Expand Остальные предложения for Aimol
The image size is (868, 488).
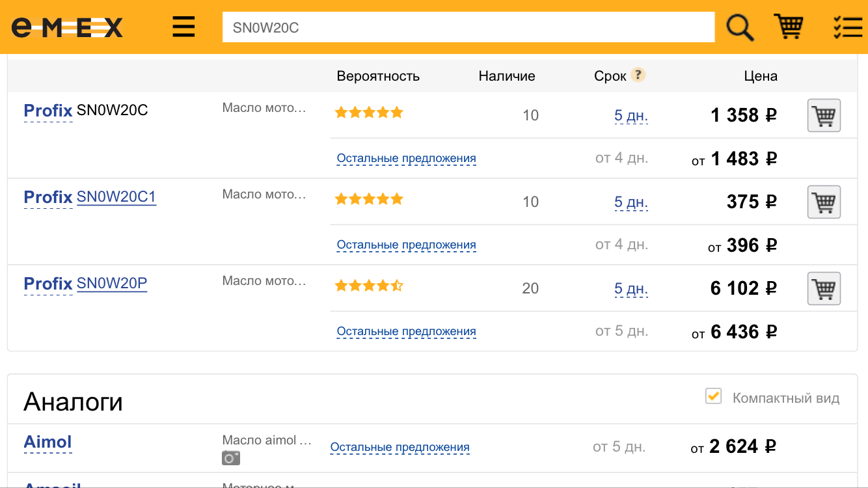(x=400, y=447)
